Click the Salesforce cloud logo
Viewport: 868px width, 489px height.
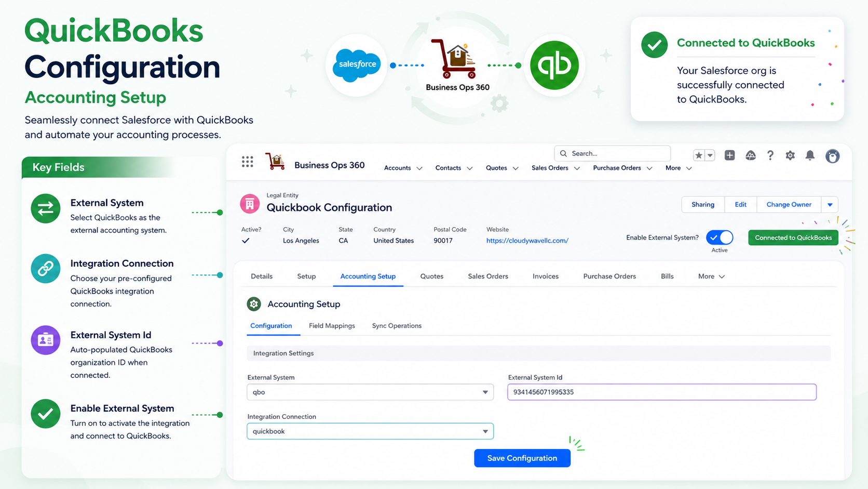pyautogui.click(x=357, y=65)
